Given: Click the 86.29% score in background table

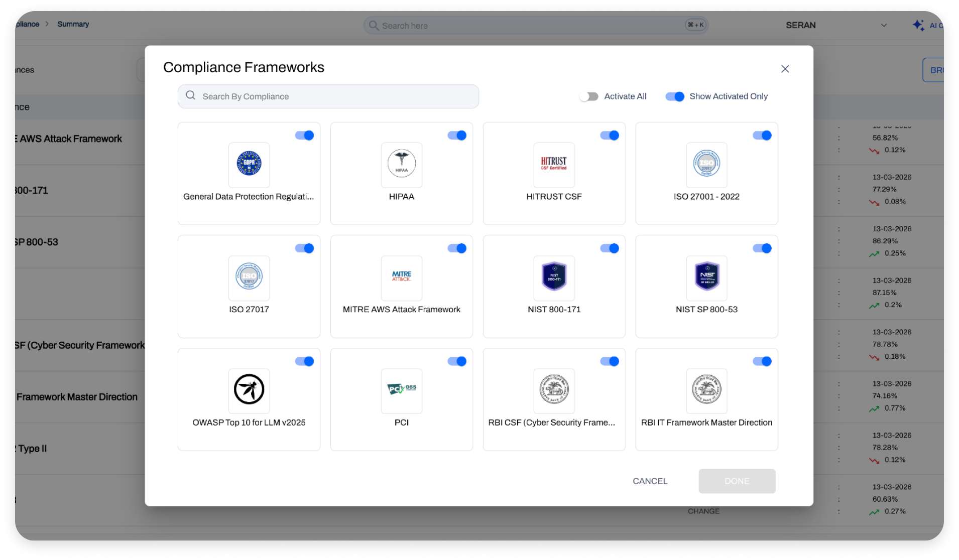Looking at the screenshot, I should [x=885, y=241].
